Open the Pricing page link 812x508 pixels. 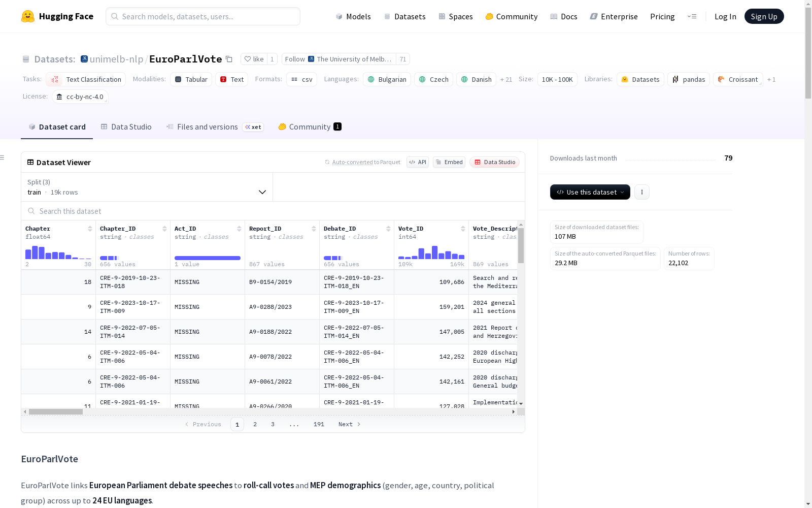tap(662, 16)
